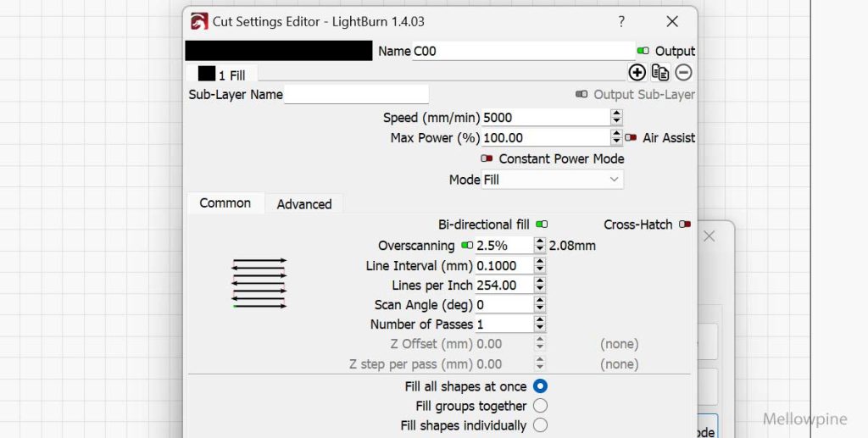868x438 pixels.
Task: Switch to the Common tab
Action: (x=225, y=203)
